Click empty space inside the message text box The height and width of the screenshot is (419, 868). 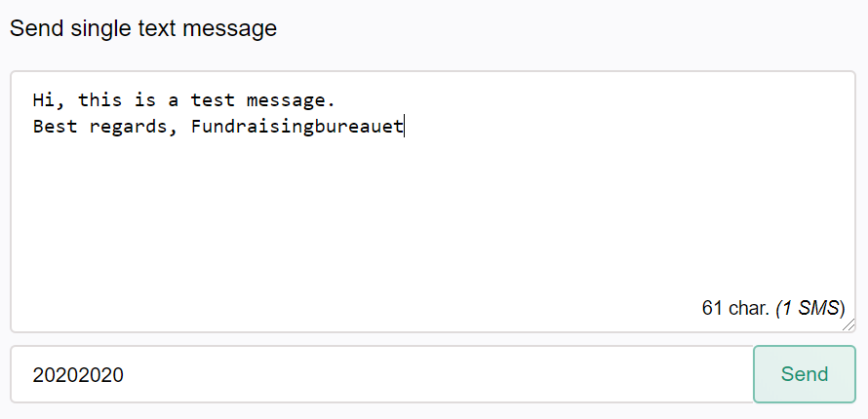click(x=432, y=221)
